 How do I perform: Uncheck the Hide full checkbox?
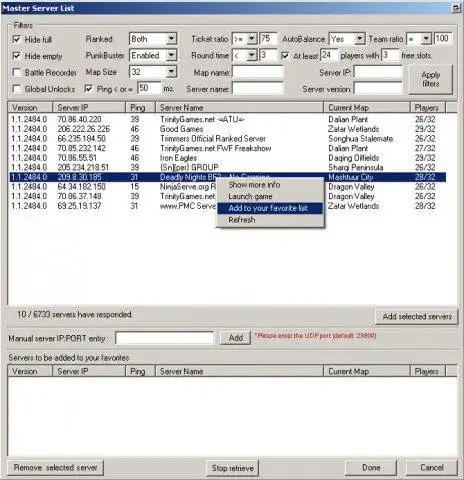coord(16,39)
